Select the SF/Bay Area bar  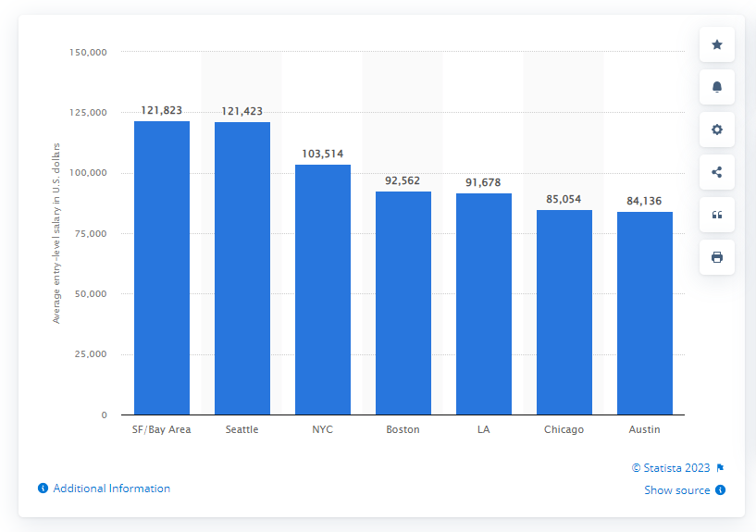162,268
